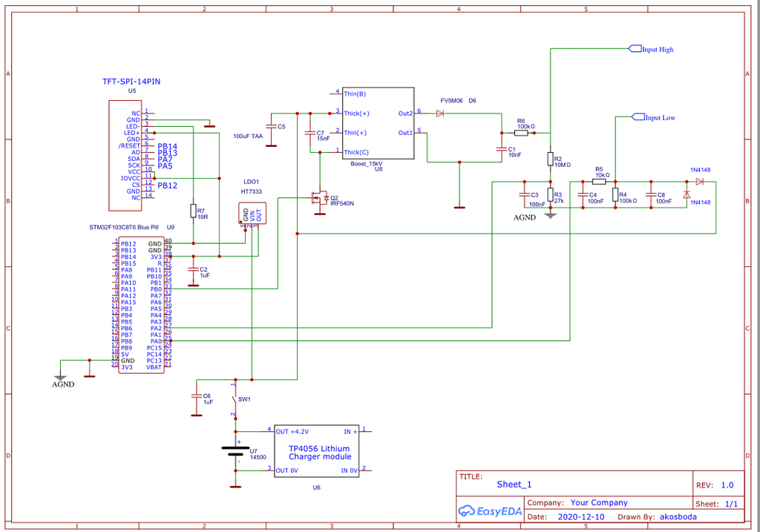Click the Thin(B) pin label
Viewport: 760px width, 532px height.
356,94
